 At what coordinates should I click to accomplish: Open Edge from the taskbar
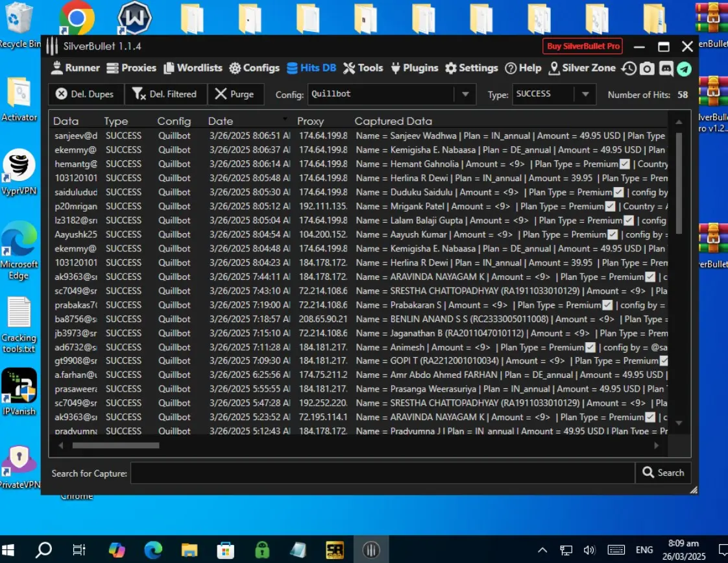point(152,550)
